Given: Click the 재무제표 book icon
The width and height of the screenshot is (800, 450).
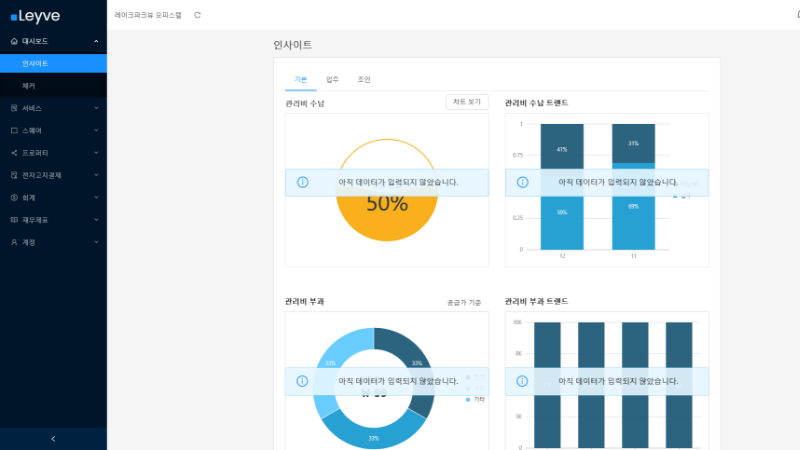Looking at the screenshot, I should 14,220.
